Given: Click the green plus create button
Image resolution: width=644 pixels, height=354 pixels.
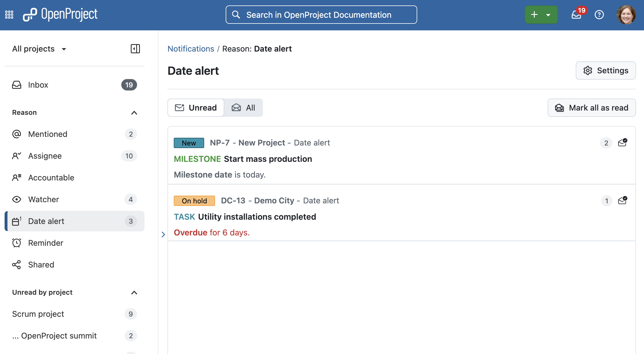Looking at the screenshot, I should click(x=534, y=15).
